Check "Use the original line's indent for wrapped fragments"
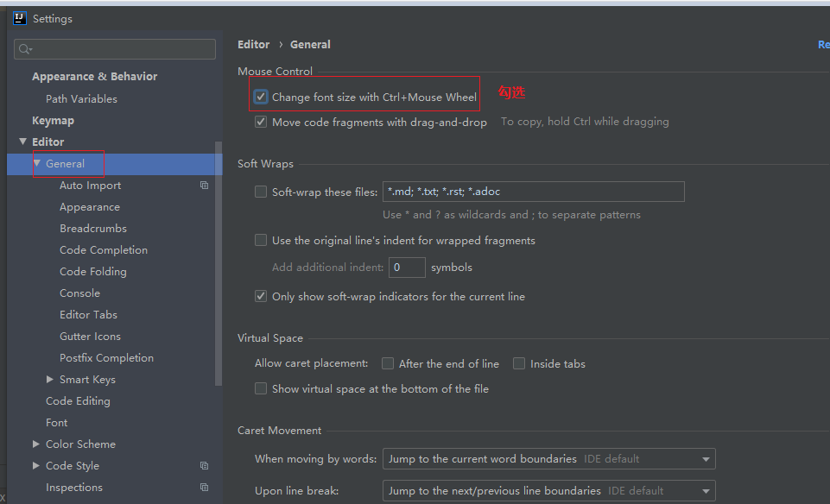Screen dimensions: 830x504 pos(261,240)
